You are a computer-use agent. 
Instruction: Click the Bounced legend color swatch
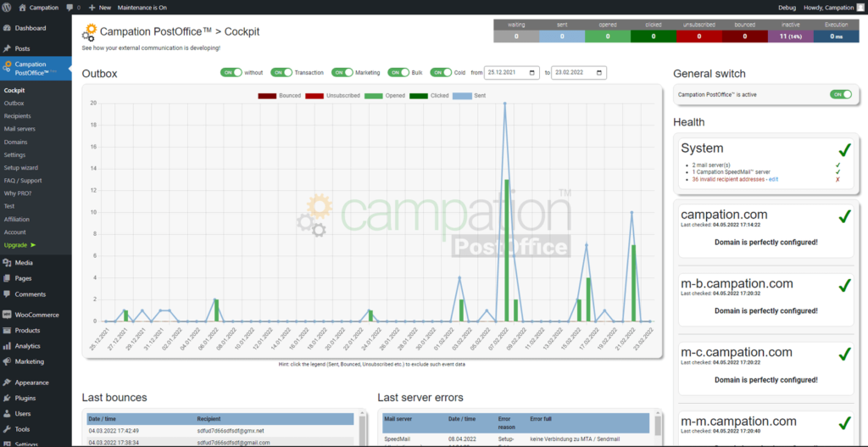[x=267, y=96]
